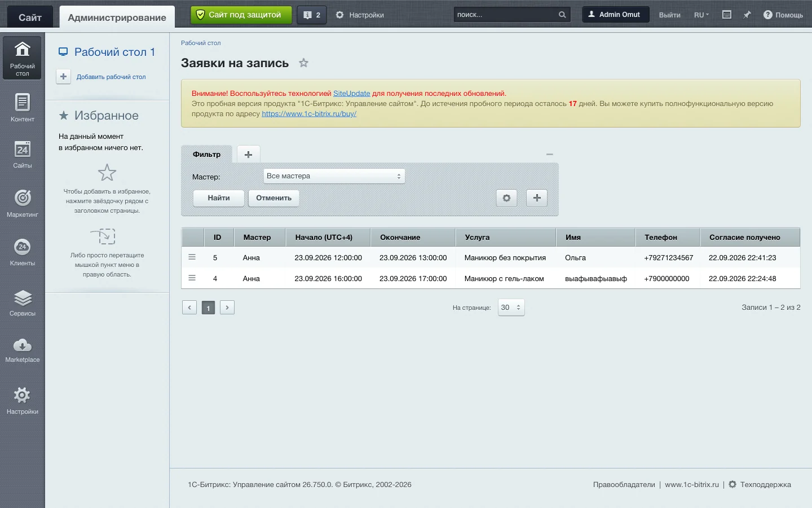The image size is (812, 508).
Task: Open the Сервисы sidebar section
Action: pyautogui.click(x=22, y=303)
